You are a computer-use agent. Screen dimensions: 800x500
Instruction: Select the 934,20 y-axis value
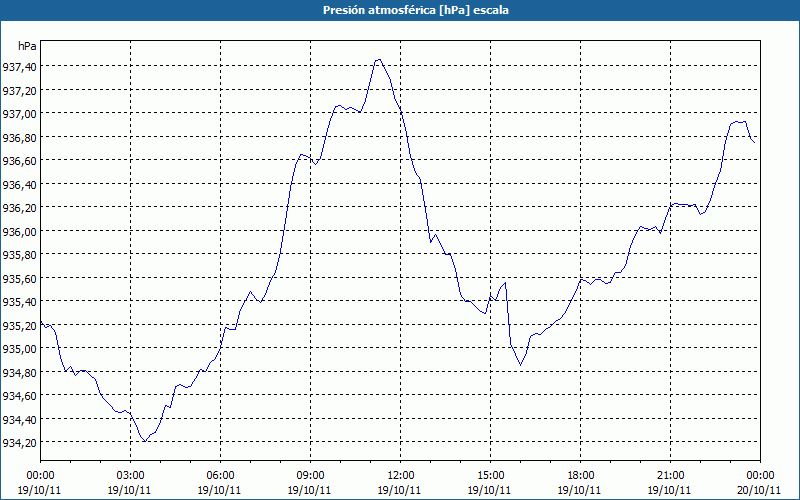coord(19,442)
